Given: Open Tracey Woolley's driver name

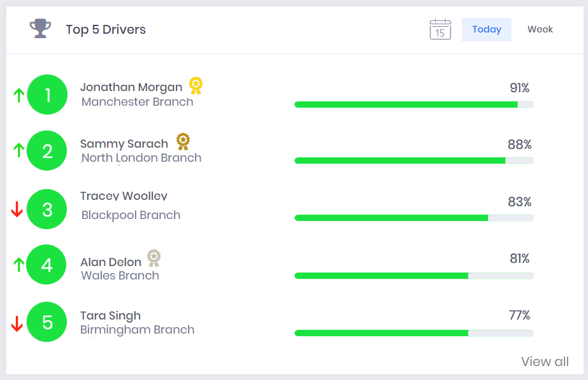Looking at the screenshot, I should (x=124, y=196).
